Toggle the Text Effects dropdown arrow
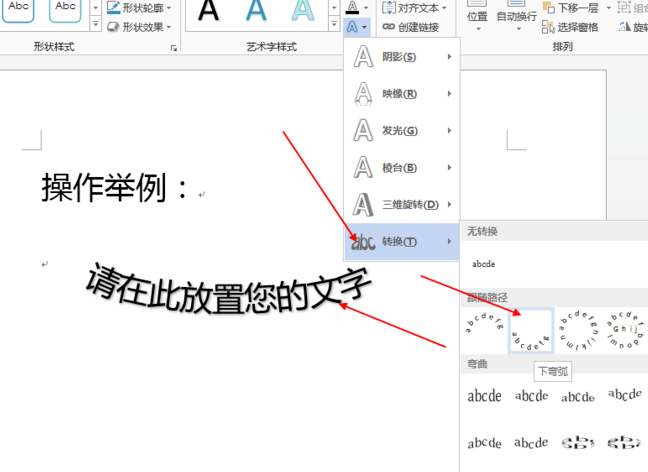648x472 pixels. point(364,27)
